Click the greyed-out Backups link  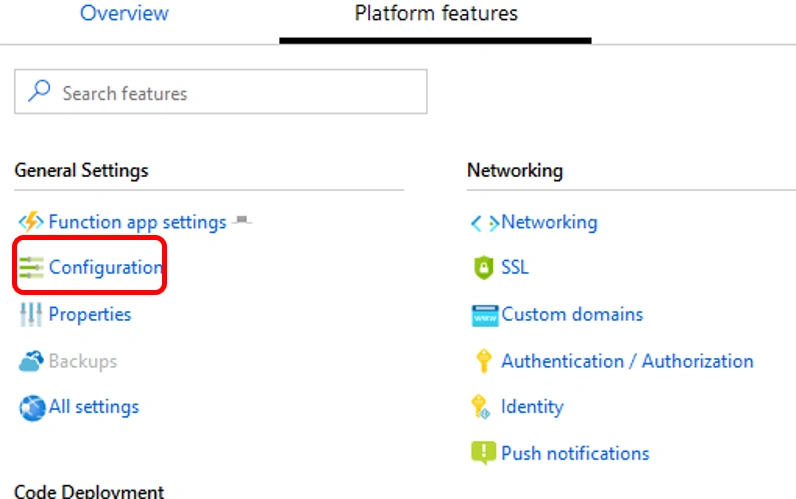pyautogui.click(x=83, y=361)
